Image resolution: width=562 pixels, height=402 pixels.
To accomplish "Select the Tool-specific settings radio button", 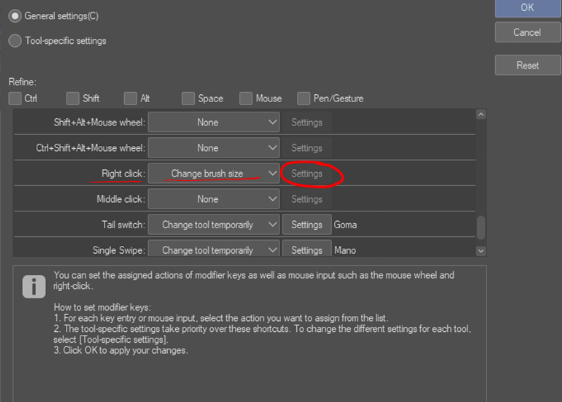I will (15, 41).
